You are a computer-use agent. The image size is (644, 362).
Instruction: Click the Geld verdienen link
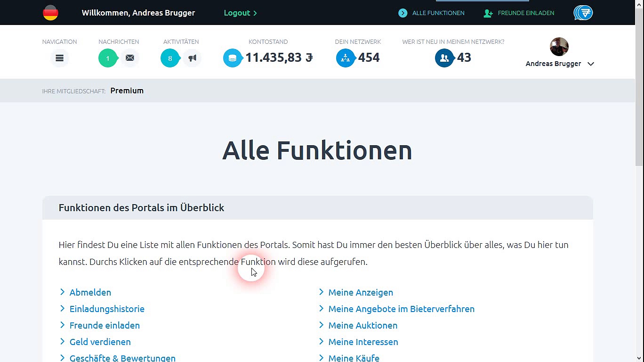(x=100, y=342)
